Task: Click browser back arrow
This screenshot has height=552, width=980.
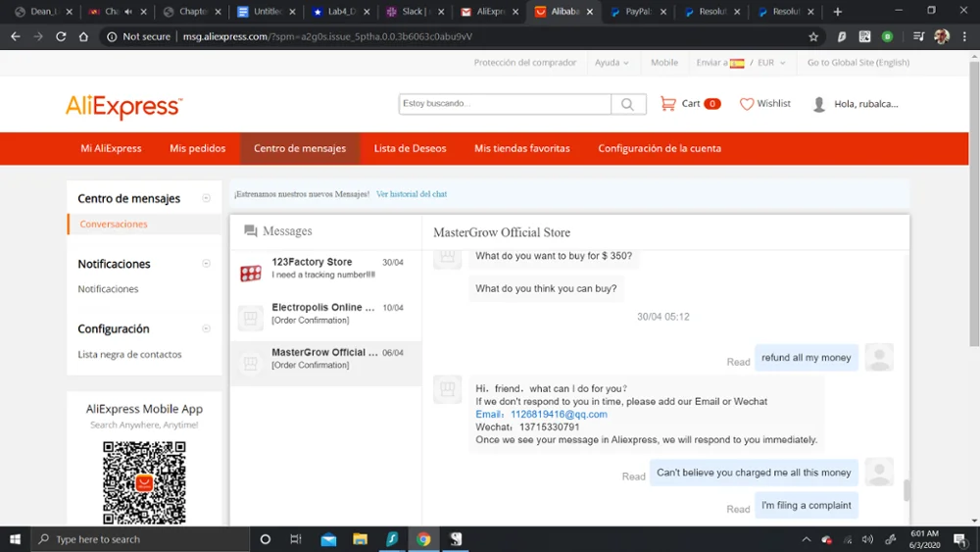Action: [x=16, y=37]
